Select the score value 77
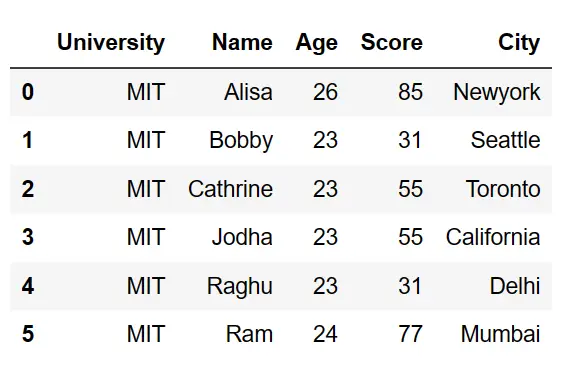The width and height of the screenshot is (571, 371). click(410, 334)
